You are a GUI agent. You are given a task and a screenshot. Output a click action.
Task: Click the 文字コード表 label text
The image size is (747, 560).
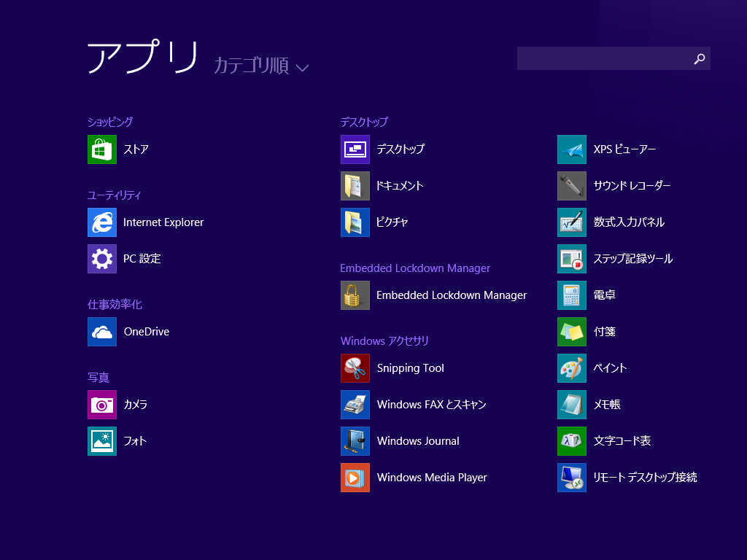pyautogui.click(x=622, y=441)
